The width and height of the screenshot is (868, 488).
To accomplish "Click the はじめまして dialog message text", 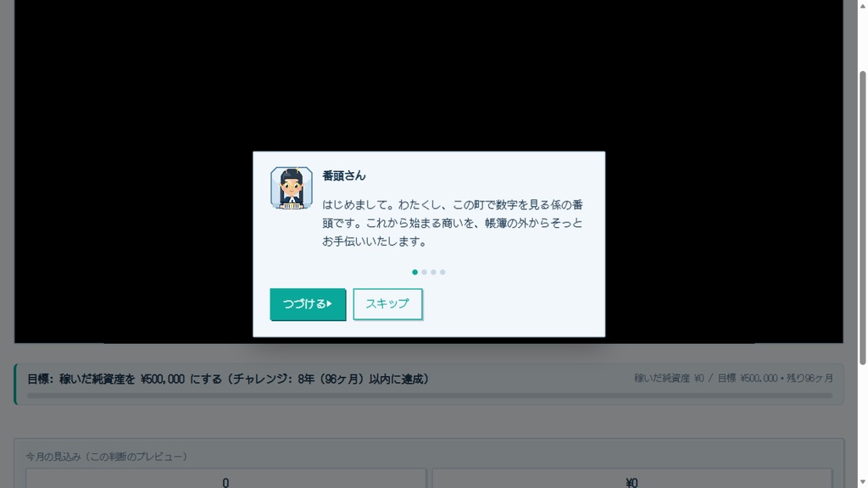I will 453,223.
